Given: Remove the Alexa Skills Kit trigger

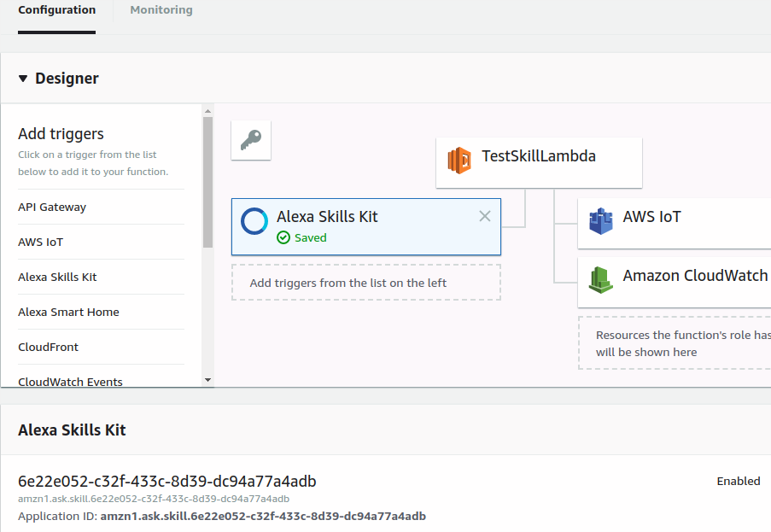Looking at the screenshot, I should pyautogui.click(x=484, y=216).
